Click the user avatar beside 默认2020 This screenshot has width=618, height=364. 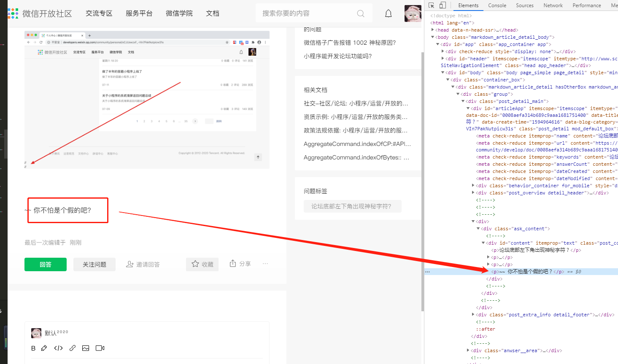(36, 333)
